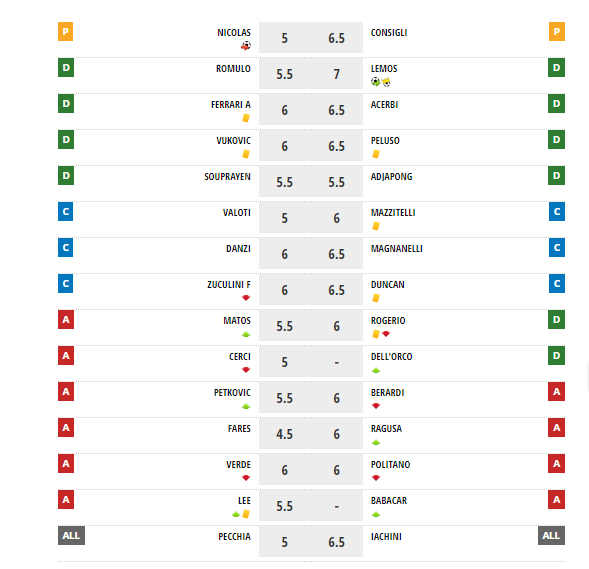Viewport: 589px width, 569px height.
Task: Click green substitution-in arrow under Babacar
Action: [376, 514]
